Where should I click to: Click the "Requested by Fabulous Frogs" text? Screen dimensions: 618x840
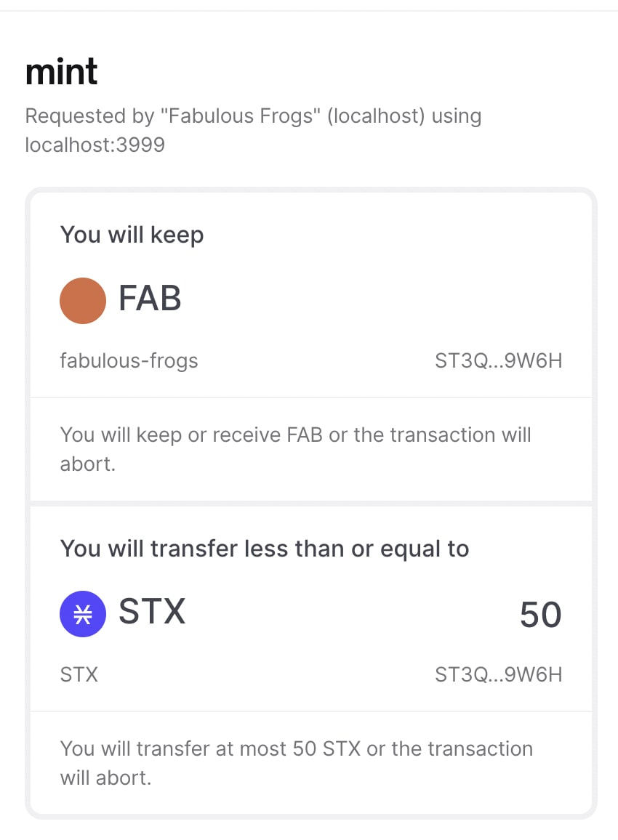click(x=253, y=116)
